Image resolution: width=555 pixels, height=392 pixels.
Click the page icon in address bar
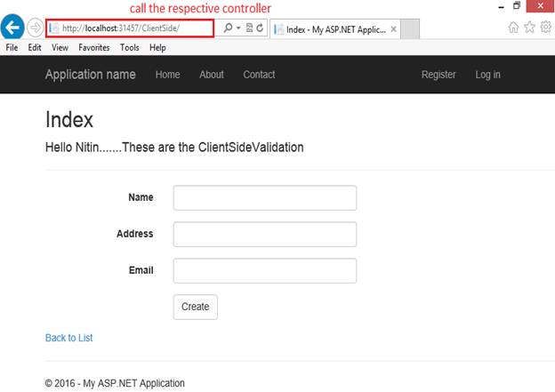[54, 28]
